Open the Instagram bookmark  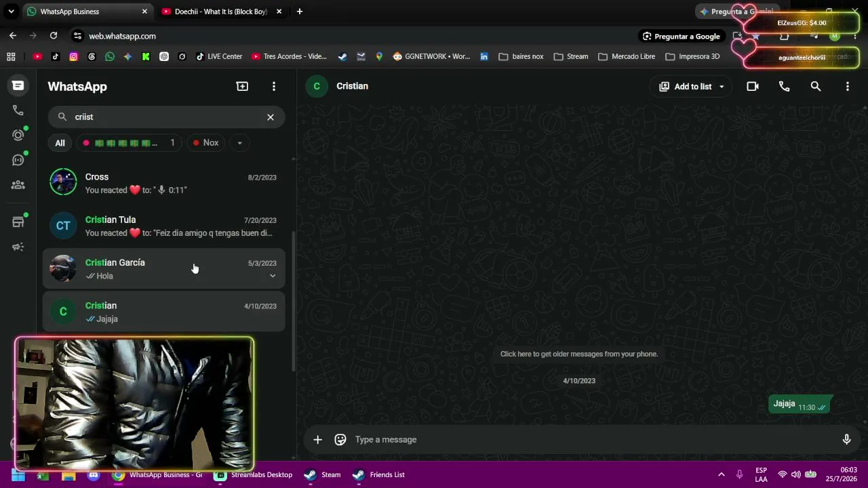pyautogui.click(x=74, y=57)
